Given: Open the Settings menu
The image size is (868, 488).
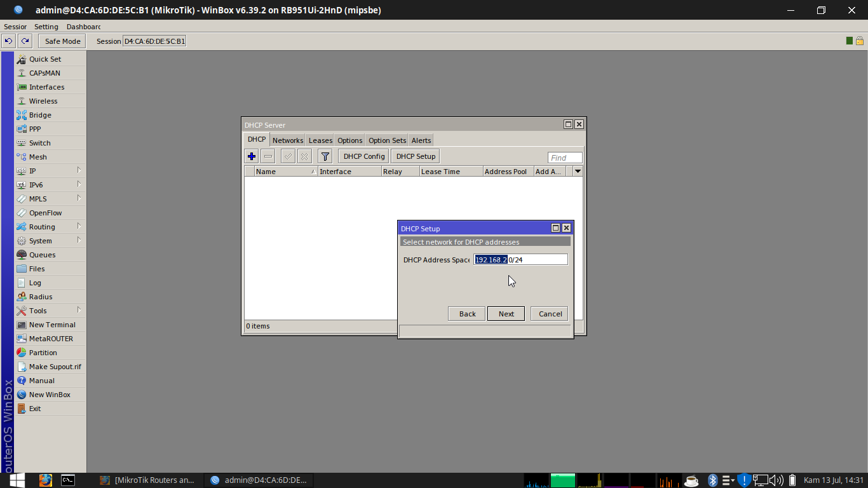Looking at the screenshot, I should (46, 27).
